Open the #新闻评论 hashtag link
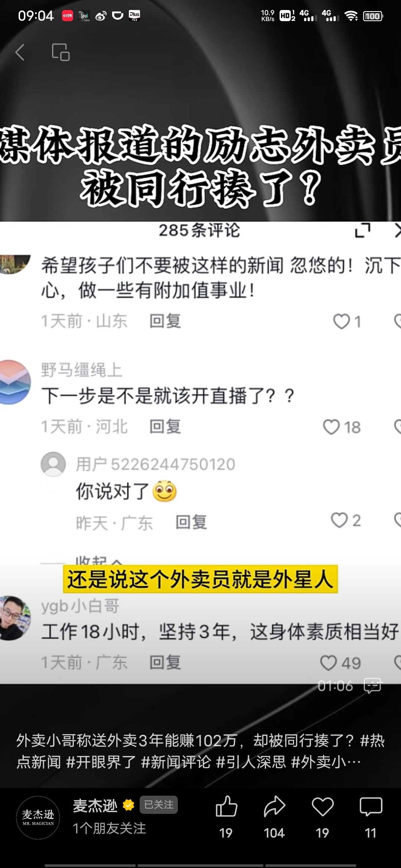401x868 pixels. pyautogui.click(x=176, y=762)
